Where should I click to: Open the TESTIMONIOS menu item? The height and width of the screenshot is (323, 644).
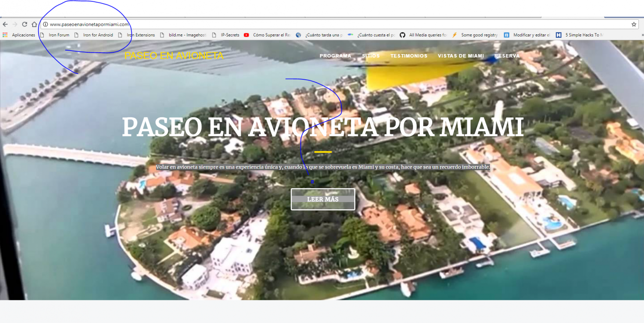[409, 56]
